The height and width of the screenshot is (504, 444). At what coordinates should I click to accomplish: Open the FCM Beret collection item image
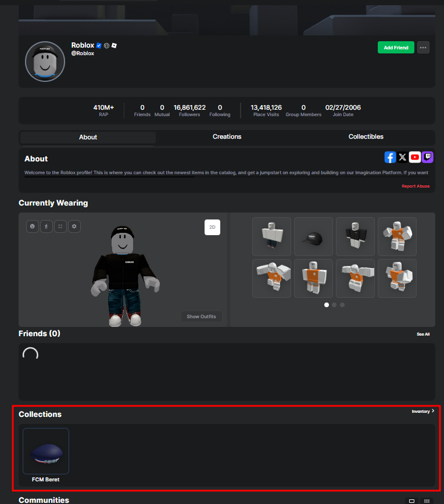pyautogui.click(x=46, y=451)
